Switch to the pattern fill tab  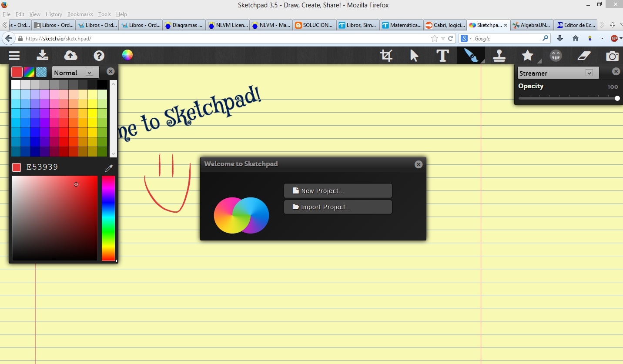(41, 72)
